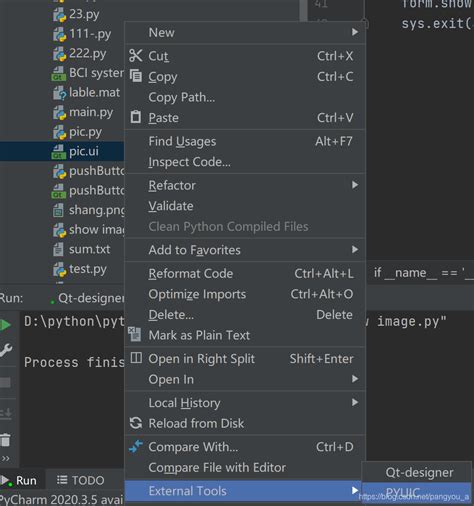Image resolution: width=474 pixels, height=506 pixels.
Task: Click the trash icon in Run panel
Action: tap(6, 440)
